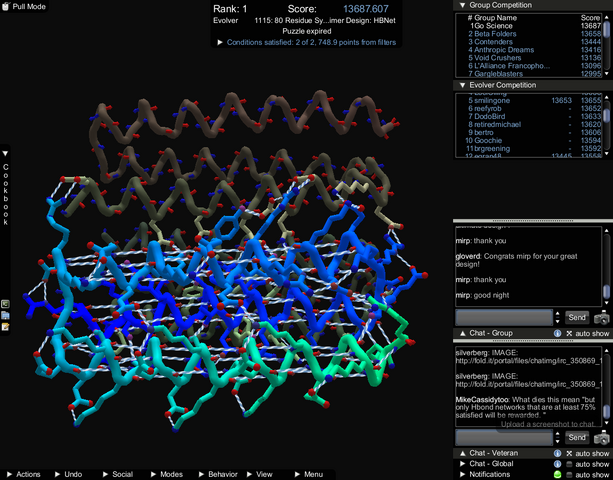Select player reefyrob in Evolver list
The width and height of the screenshot is (613, 480).
click(529, 108)
